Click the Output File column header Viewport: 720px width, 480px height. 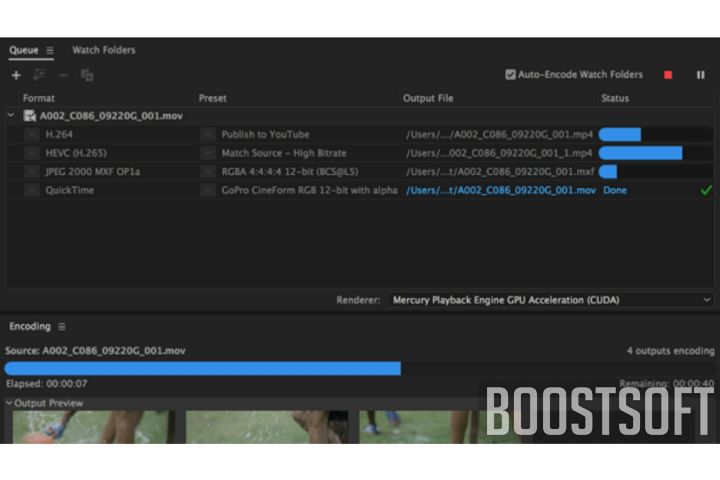(x=428, y=98)
